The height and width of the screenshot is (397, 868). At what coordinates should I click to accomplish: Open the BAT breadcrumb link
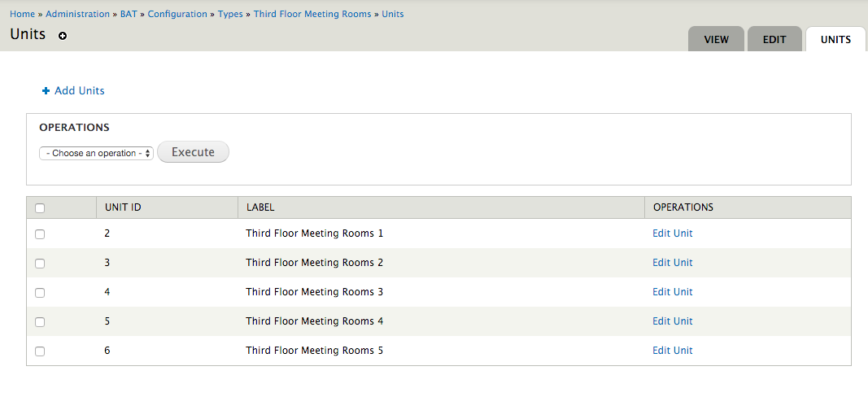pos(129,14)
